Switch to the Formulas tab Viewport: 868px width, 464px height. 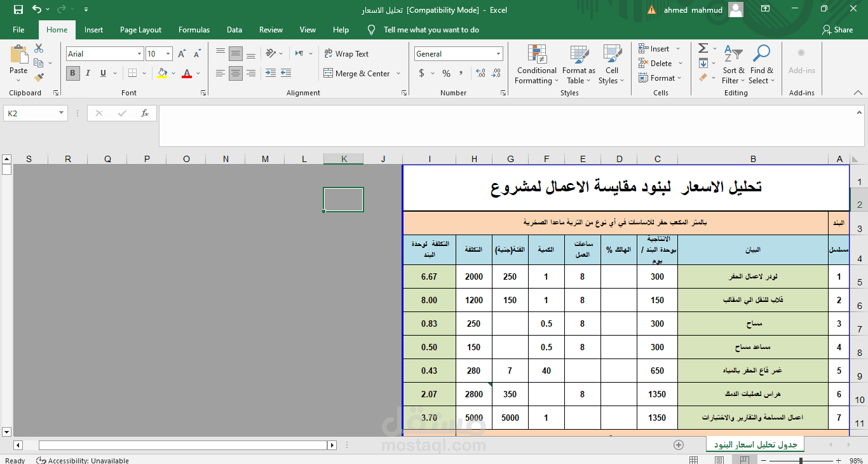(x=194, y=30)
